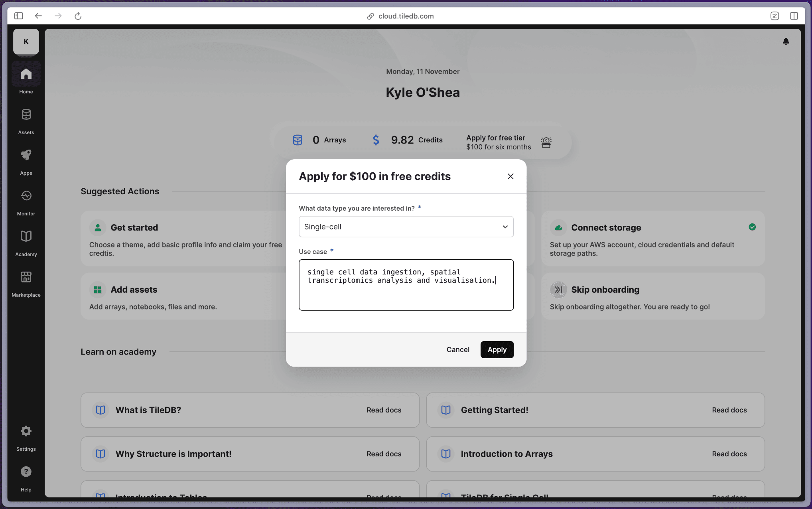Click the Help question mark icon
This screenshot has width=812, height=509.
[x=26, y=472]
